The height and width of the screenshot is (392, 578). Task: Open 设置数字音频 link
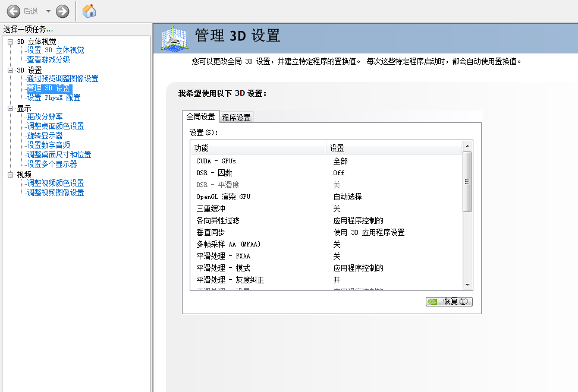click(48, 146)
